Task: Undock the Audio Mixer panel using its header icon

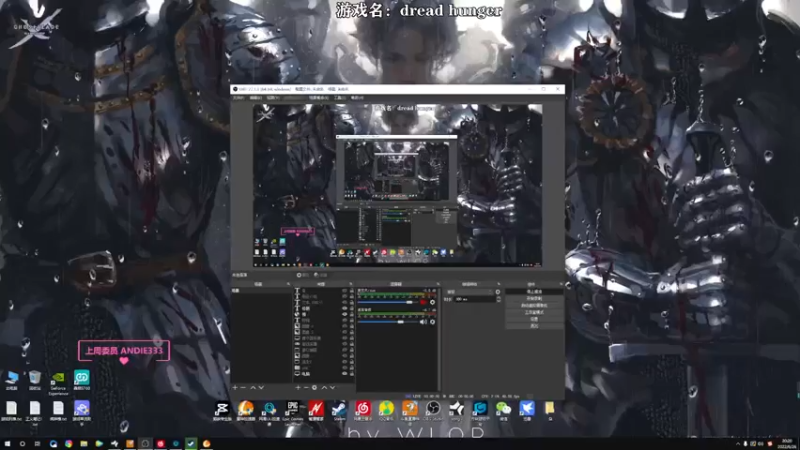Action: (438, 284)
